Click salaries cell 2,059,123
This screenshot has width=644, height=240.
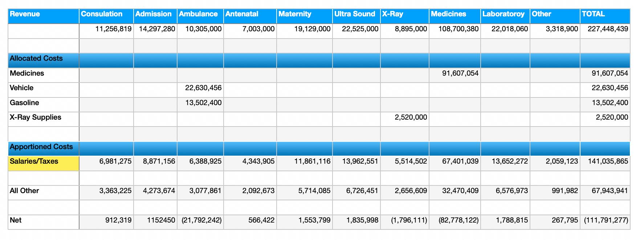[555, 163]
